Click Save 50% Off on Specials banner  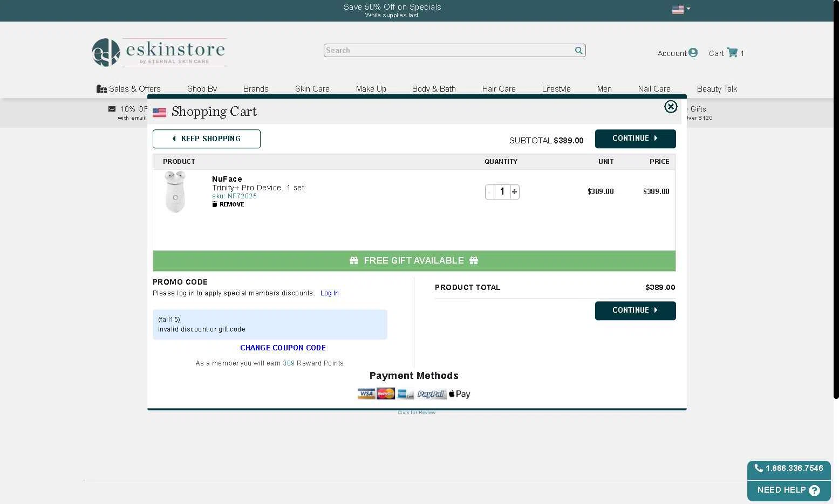coord(392,10)
